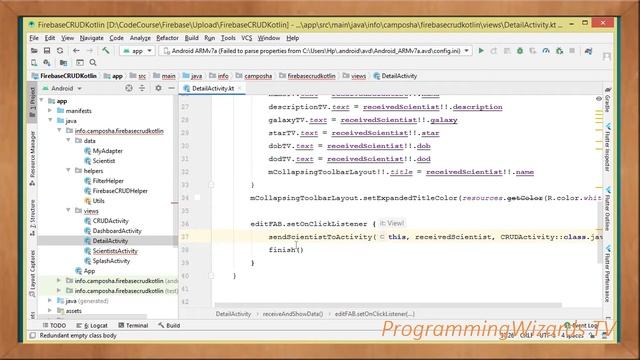Run the app with the green play icon
The height and width of the screenshot is (360, 640).
(x=481, y=51)
